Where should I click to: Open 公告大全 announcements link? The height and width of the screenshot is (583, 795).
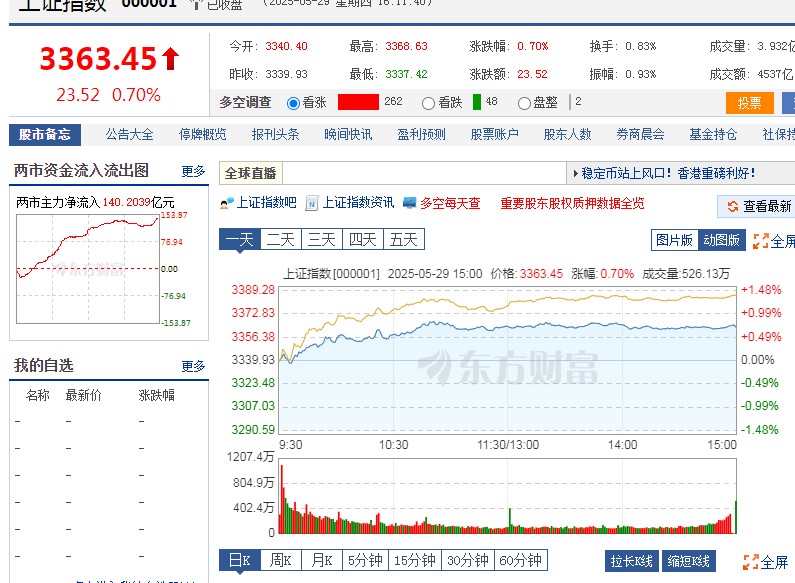click(129, 135)
